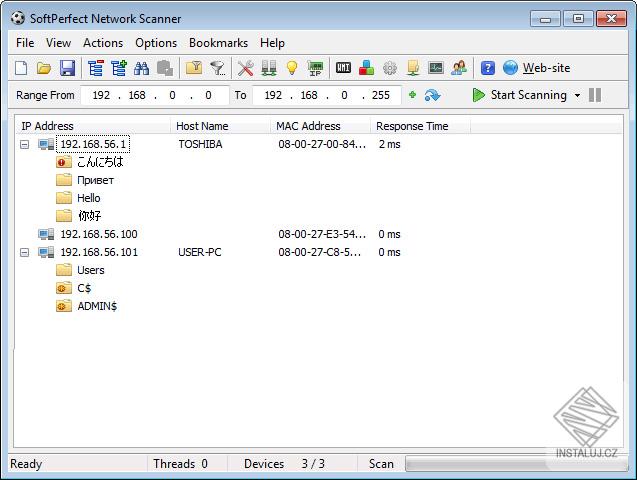The image size is (637, 480).
Task: Click the soccer ball title bar icon
Action: (x=17, y=18)
